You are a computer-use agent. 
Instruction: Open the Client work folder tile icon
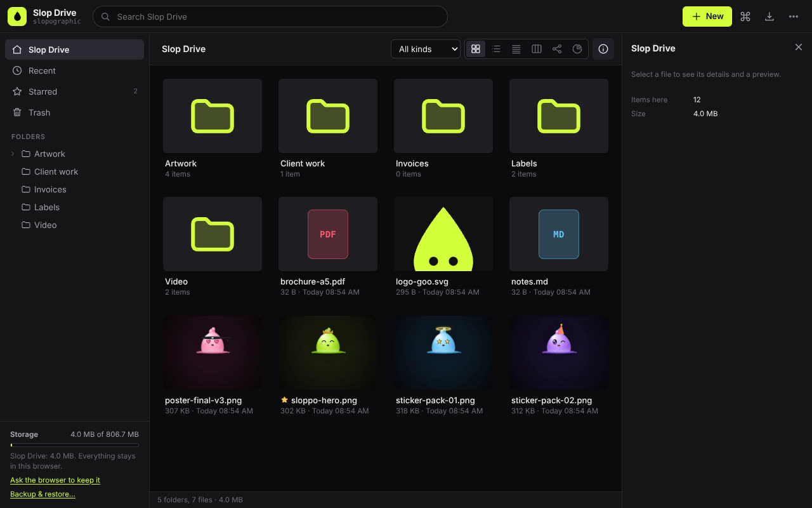pos(328,116)
